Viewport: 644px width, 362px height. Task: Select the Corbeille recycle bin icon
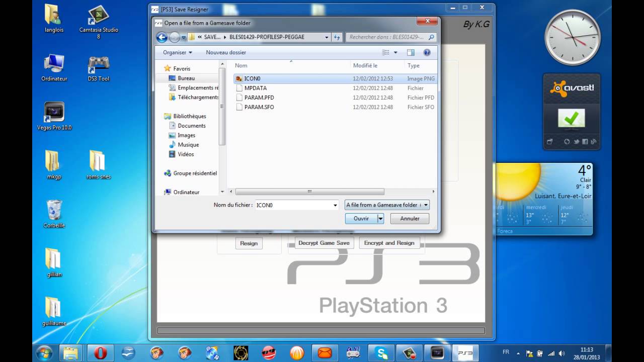click(54, 213)
